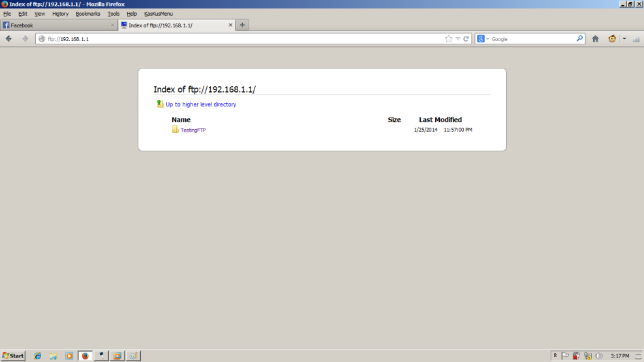The width and height of the screenshot is (644, 362).
Task: Click the Size column header
Action: 394,119
